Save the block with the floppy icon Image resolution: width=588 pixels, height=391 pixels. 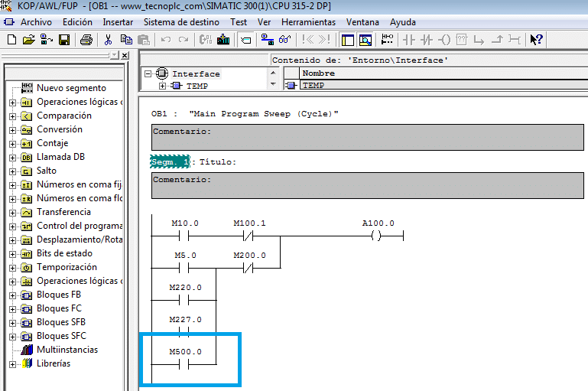point(64,39)
